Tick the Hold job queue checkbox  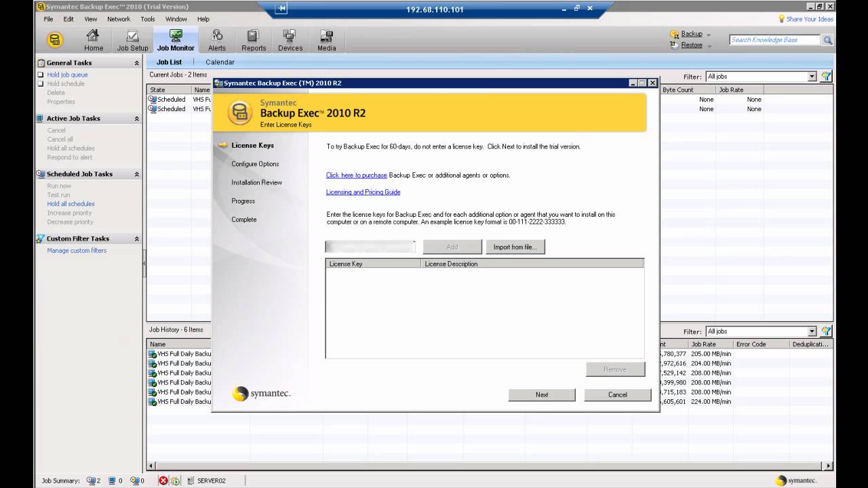pos(41,75)
